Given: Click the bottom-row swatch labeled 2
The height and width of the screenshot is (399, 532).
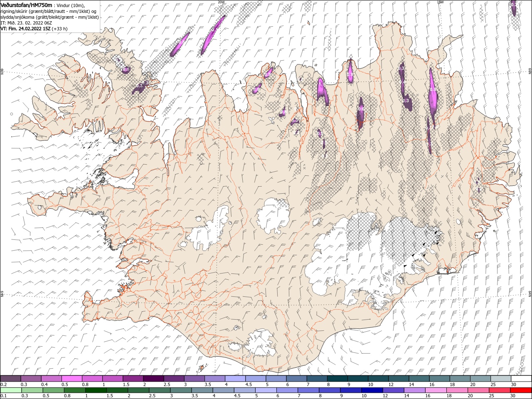Looking at the screenshot, I should (x=138, y=390).
